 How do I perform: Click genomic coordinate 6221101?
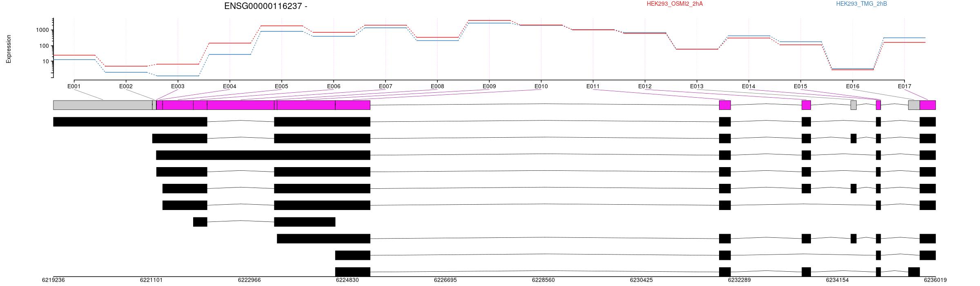pos(151,280)
